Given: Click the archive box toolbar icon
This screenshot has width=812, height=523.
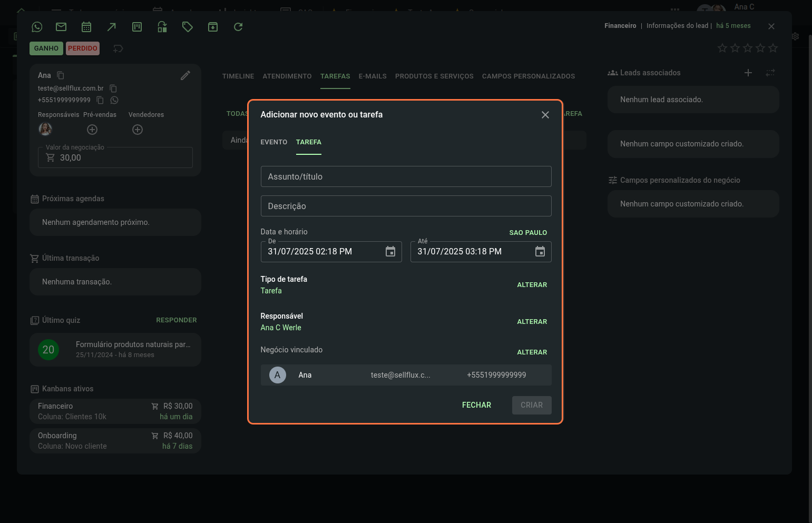Looking at the screenshot, I should click(x=213, y=27).
